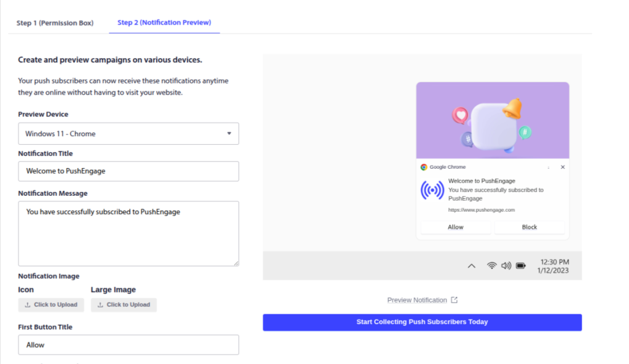The height and width of the screenshot is (364, 629).
Task: Click inside the Notification Title field
Action: [x=128, y=171]
